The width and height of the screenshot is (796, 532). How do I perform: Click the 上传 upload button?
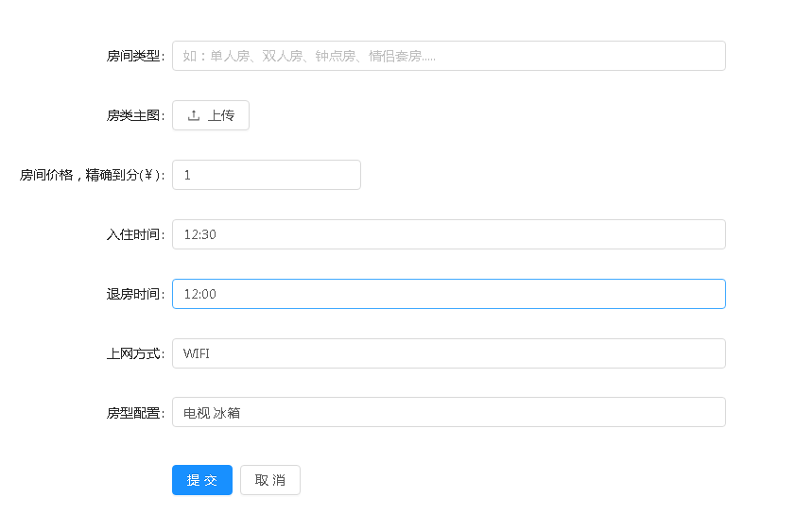(211, 115)
